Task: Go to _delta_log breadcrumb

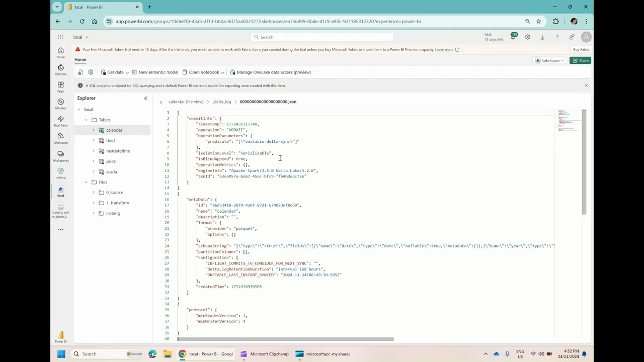Action: click(221, 102)
